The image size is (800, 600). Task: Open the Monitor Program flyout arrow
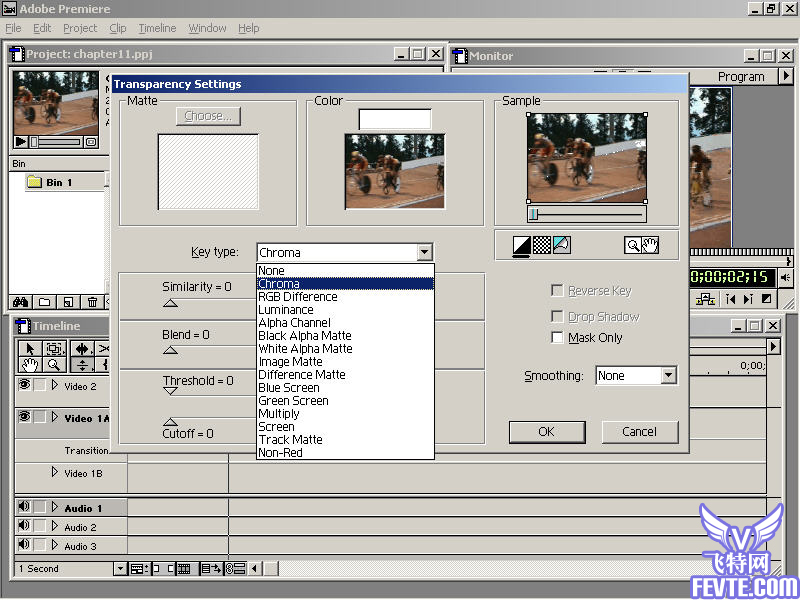tap(786, 76)
